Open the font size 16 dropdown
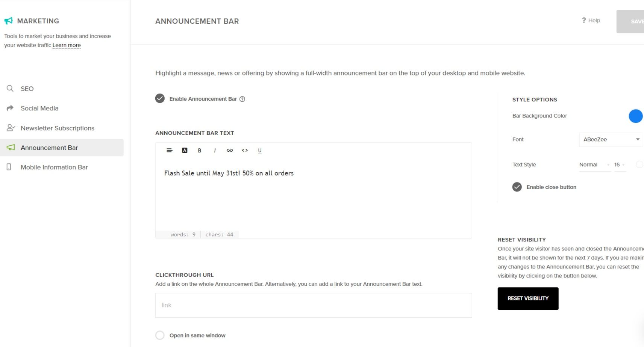Viewport: 644px width, 347px height. click(x=620, y=165)
